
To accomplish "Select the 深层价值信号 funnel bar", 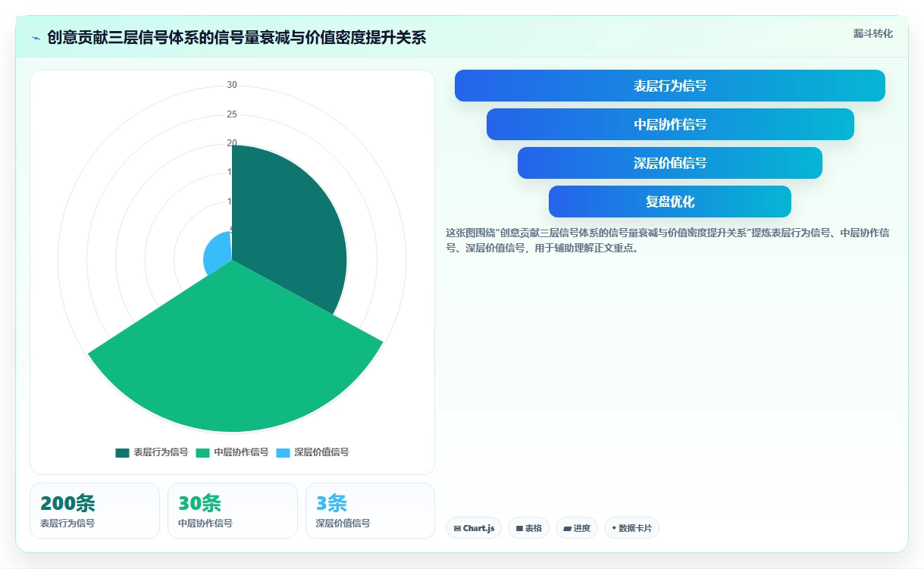I will (670, 163).
